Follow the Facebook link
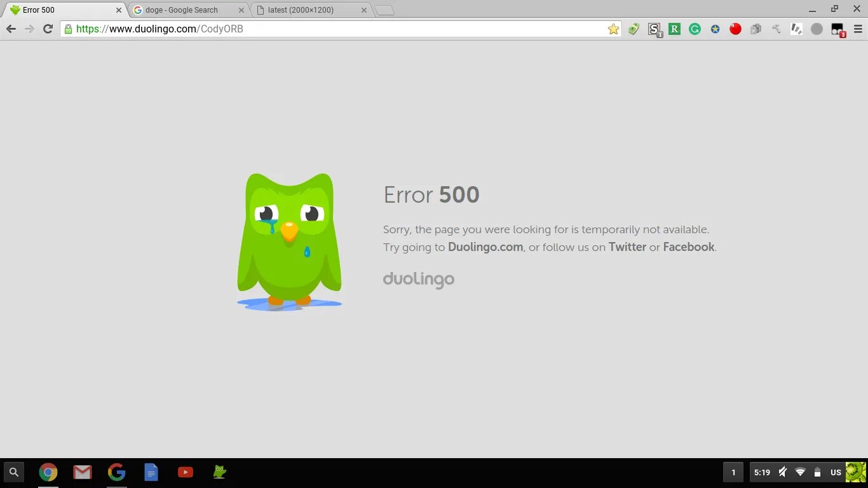This screenshot has height=488, width=868. pyautogui.click(x=689, y=247)
